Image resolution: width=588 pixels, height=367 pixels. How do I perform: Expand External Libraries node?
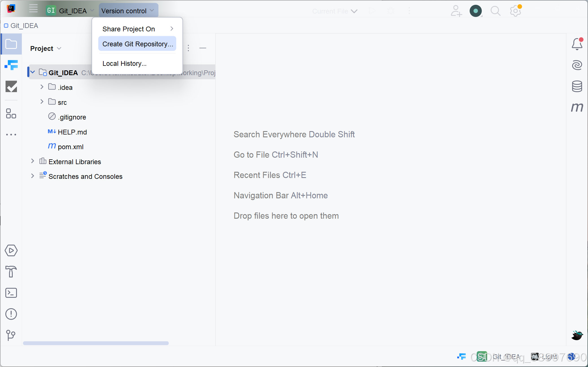pyautogui.click(x=32, y=161)
